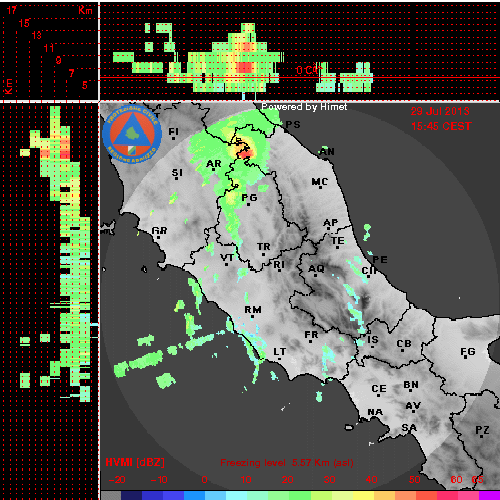The width and height of the screenshot is (500, 500).
Task: Click the VT city label
Action: coord(227,258)
